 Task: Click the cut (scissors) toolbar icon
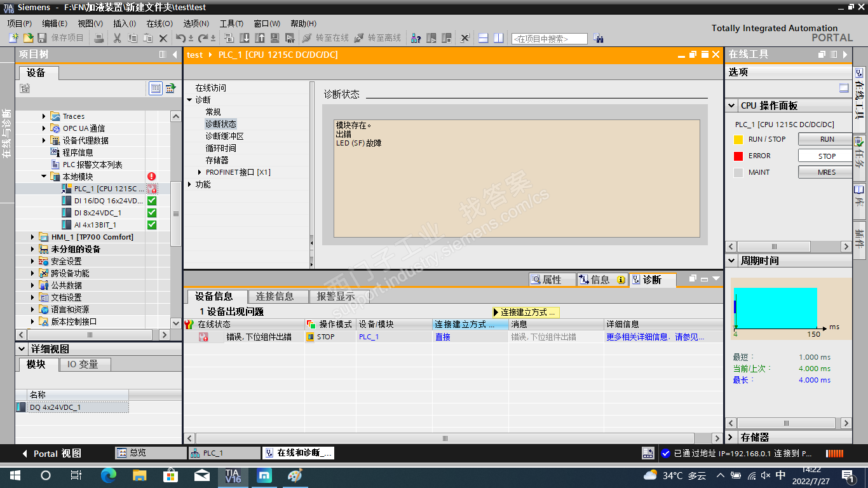point(118,38)
